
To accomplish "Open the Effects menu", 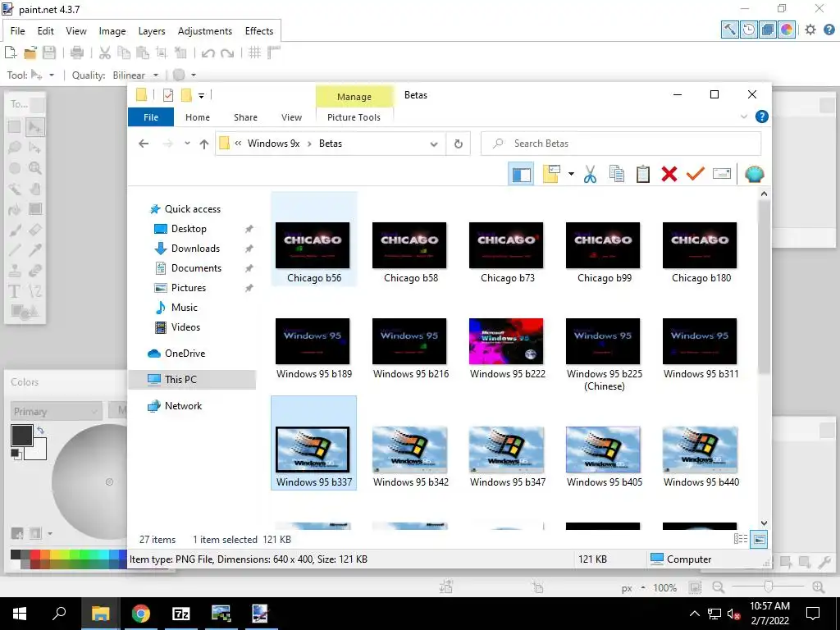I will coord(259,31).
